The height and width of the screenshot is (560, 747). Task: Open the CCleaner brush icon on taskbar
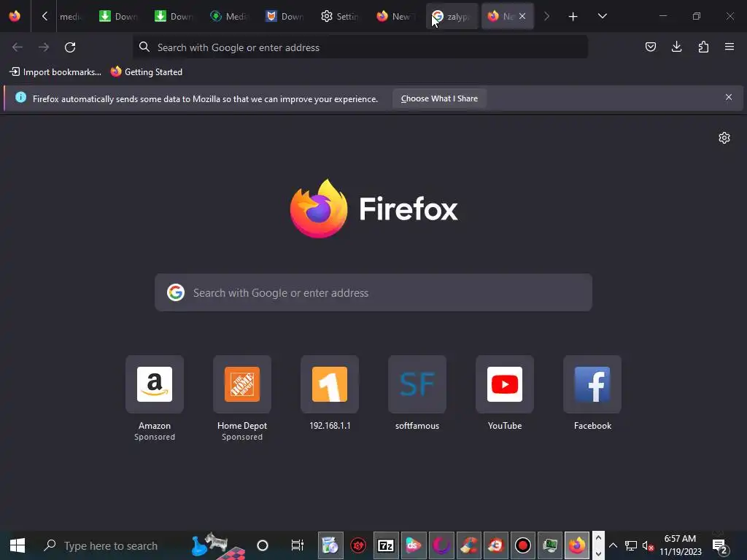[x=468, y=545]
